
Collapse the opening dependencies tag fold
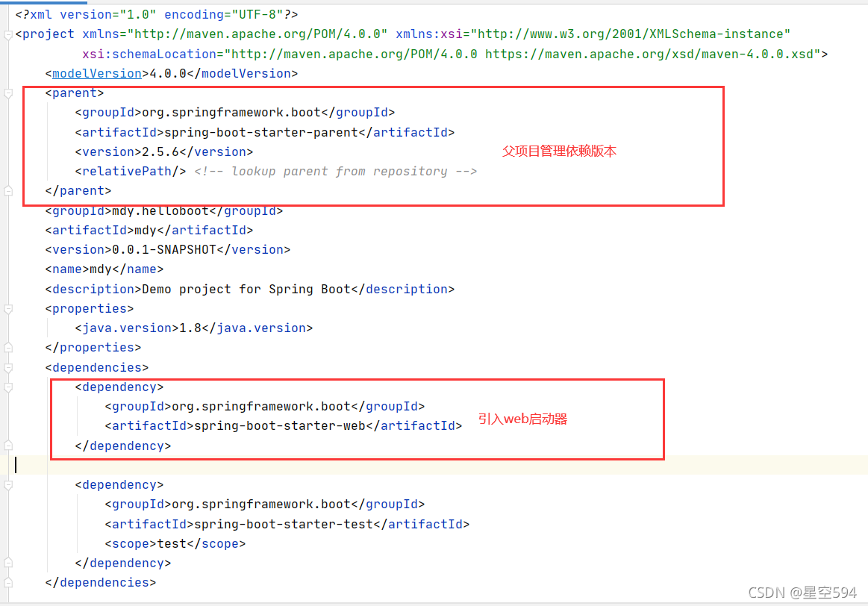coord(7,367)
